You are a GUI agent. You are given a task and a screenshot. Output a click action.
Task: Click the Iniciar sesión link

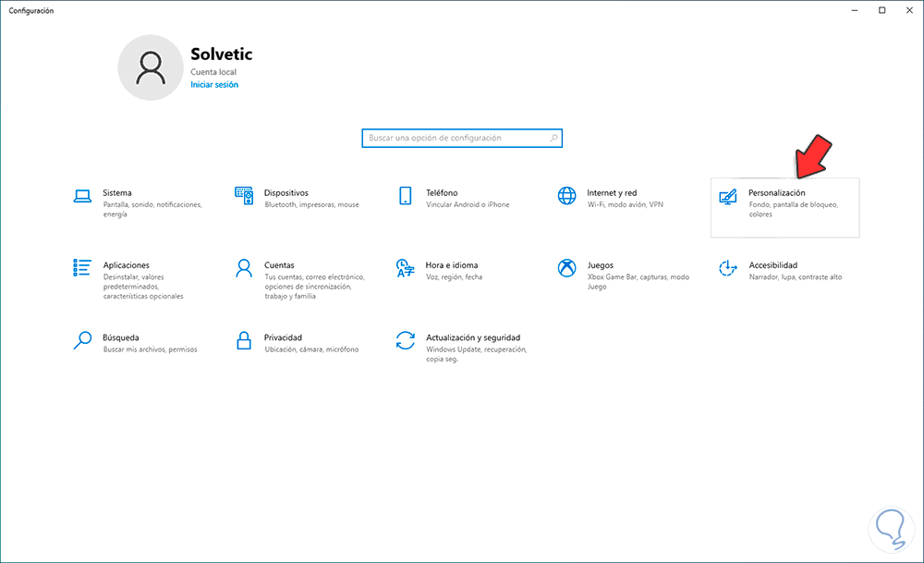pos(214,85)
